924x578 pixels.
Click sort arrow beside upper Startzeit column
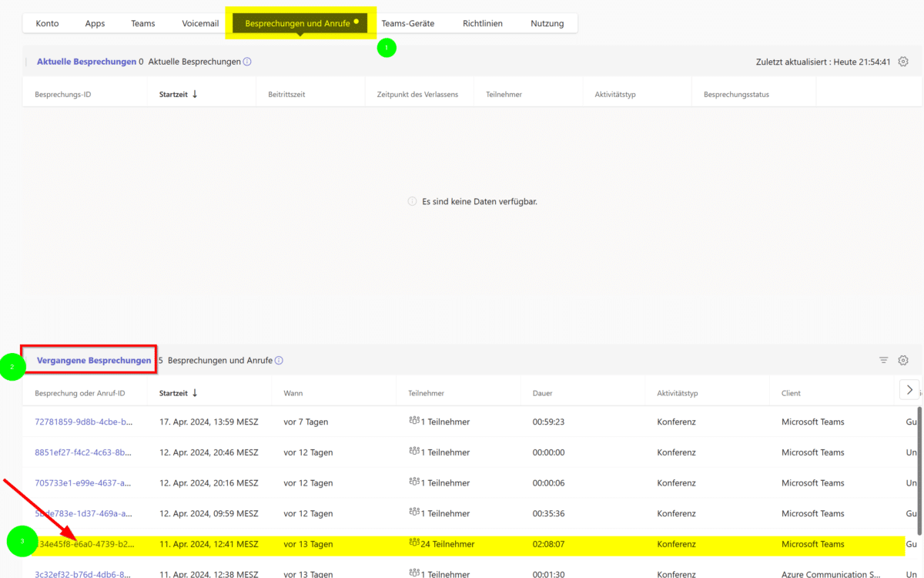195,94
